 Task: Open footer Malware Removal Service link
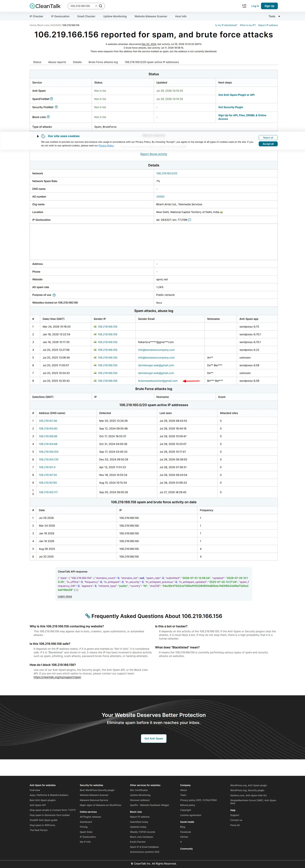pyautogui.click(x=94, y=800)
